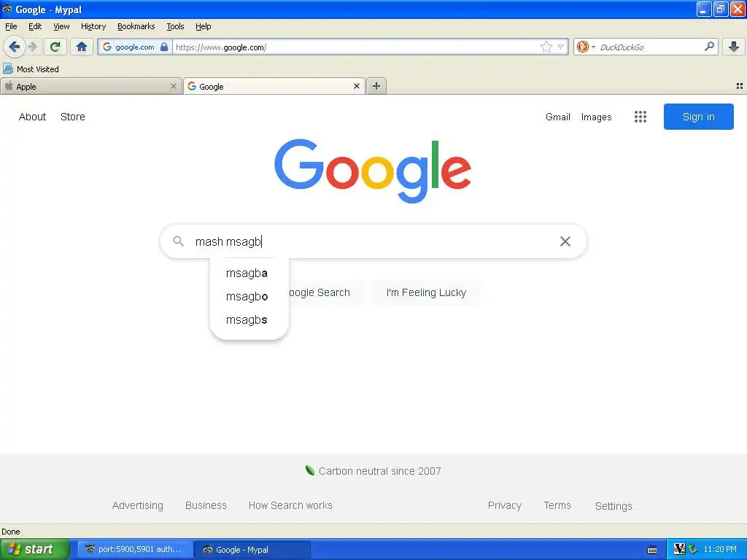Show all tabs list icon
This screenshot has width=747, height=560.
(740, 86)
